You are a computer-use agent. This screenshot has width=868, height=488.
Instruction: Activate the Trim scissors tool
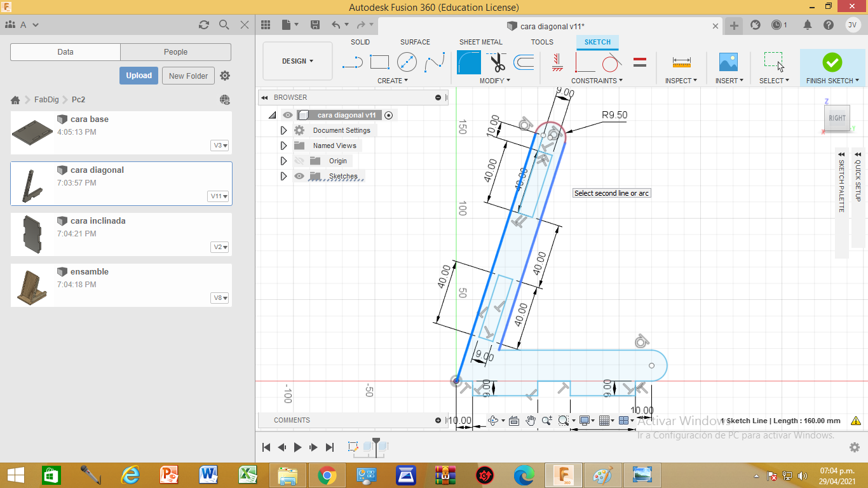coord(496,62)
